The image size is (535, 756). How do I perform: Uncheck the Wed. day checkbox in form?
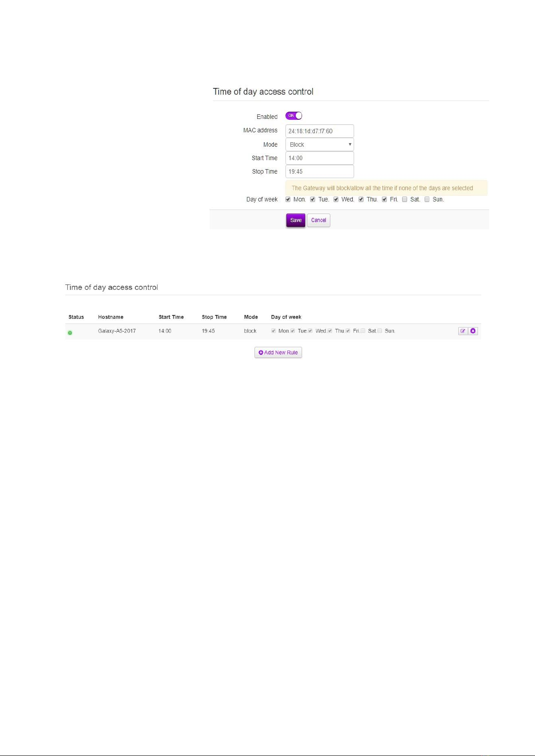(336, 200)
